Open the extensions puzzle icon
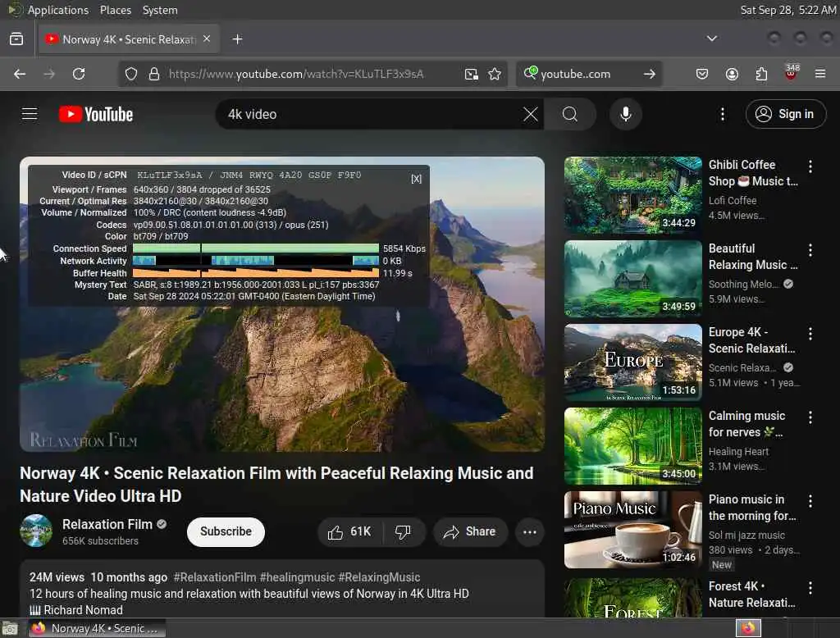The image size is (840, 638). 761,74
